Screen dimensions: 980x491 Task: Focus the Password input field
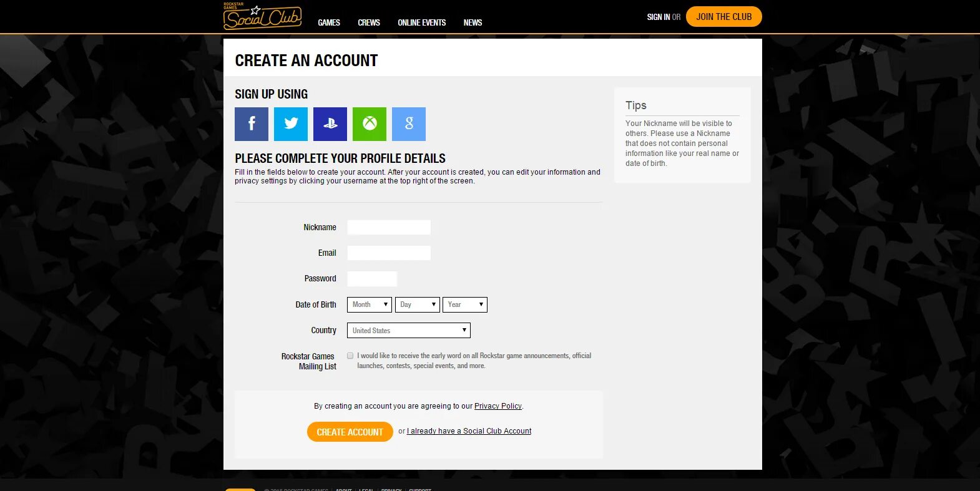pos(372,279)
